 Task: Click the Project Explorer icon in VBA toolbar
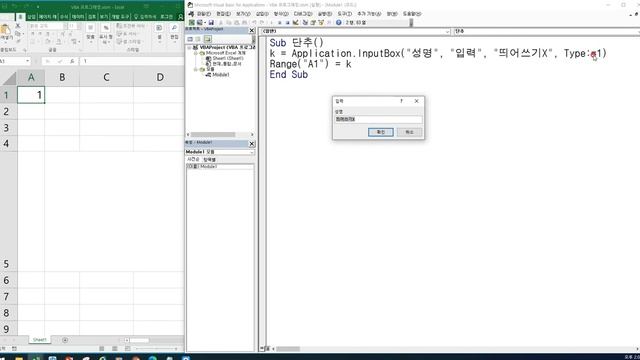(305, 22)
